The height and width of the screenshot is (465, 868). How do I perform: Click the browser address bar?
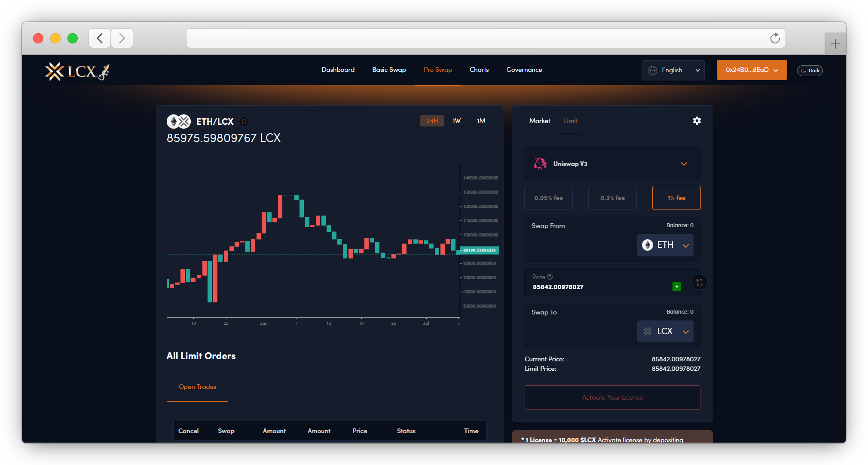click(486, 38)
